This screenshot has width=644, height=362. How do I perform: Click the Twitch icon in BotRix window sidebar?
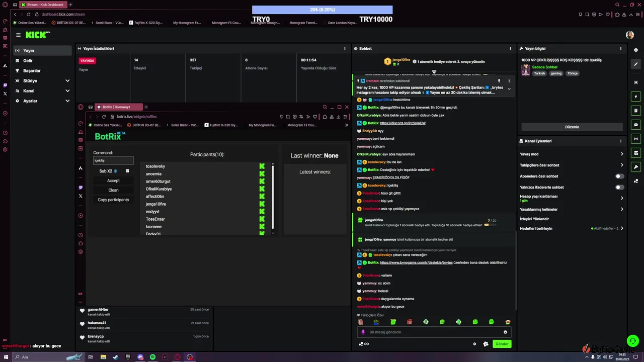[x=80, y=188]
